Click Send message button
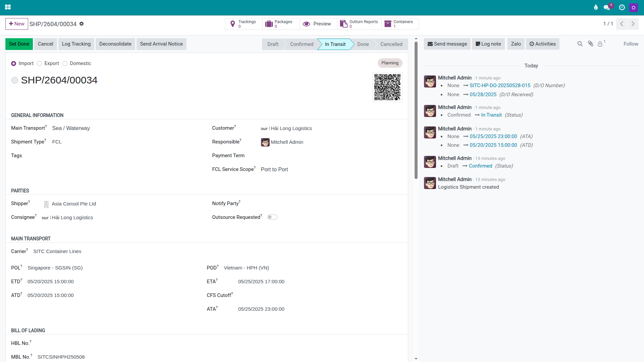Image resolution: width=644 pixels, height=362 pixels. click(x=447, y=44)
